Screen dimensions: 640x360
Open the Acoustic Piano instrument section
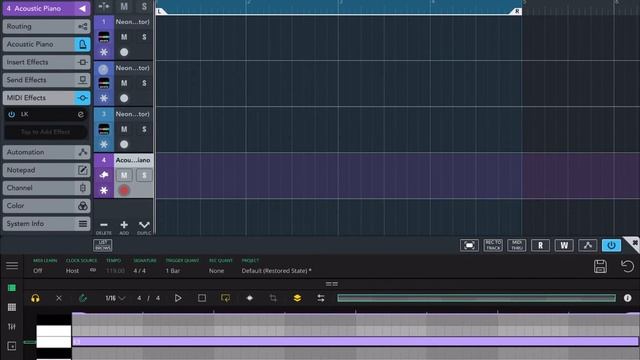(47, 44)
